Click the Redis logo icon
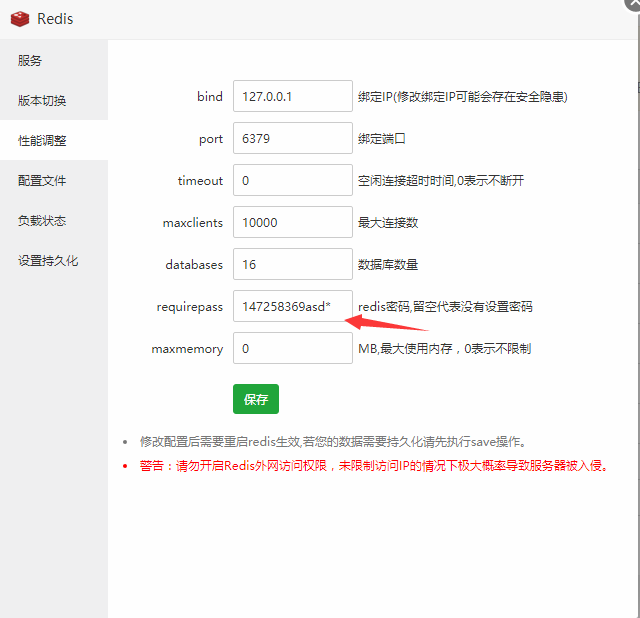The image size is (640, 618). click(20, 19)
